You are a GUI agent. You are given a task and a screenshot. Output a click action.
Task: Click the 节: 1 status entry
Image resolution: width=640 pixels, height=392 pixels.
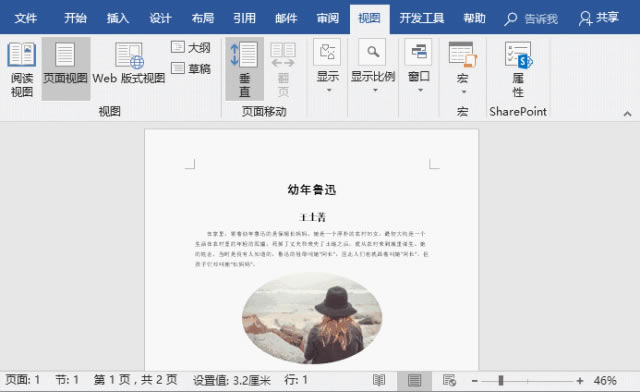[67, 380]
